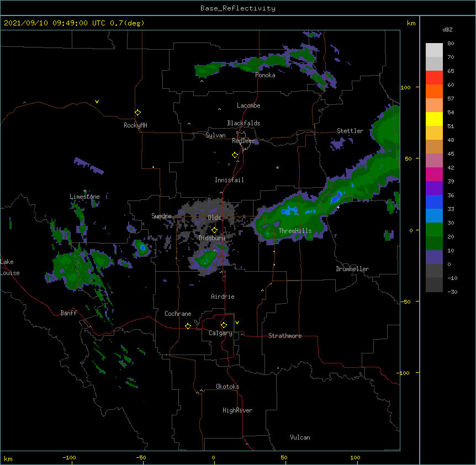Select the Innisfail city label
Screen dimensions: 476x465
[x=229, y=180]
